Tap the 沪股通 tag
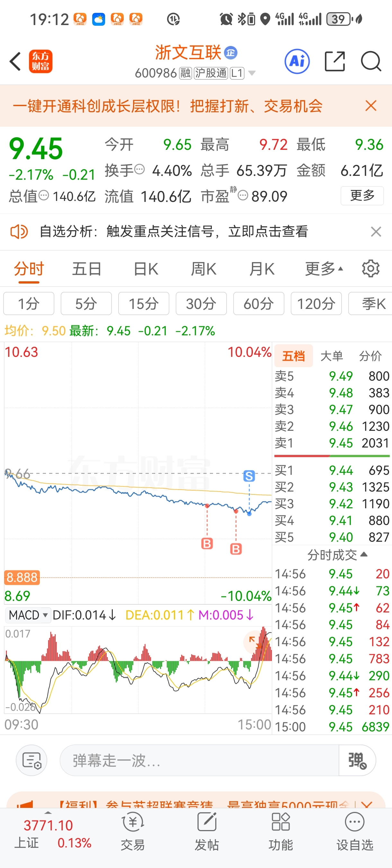392x868 pixels. click(x=211, y=73)
